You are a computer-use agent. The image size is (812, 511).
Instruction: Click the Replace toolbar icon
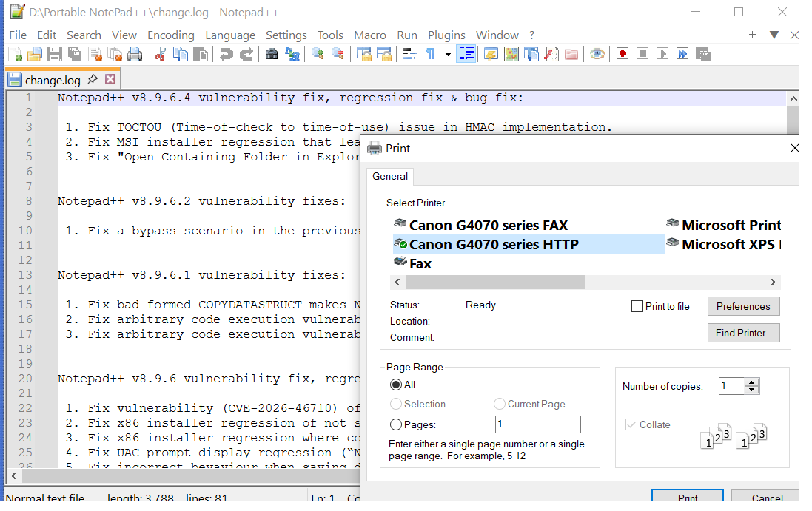[x=292, y=54]
